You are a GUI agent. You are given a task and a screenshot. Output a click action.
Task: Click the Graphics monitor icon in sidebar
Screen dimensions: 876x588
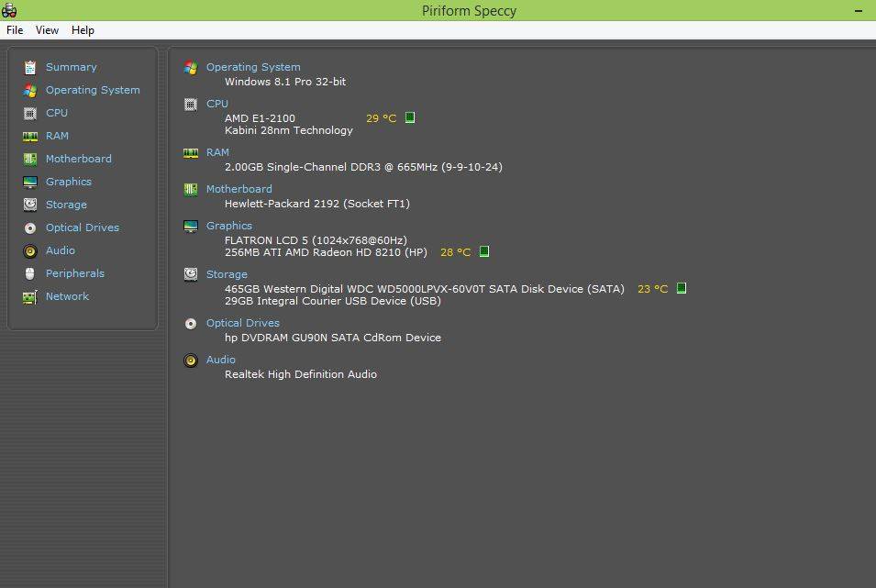[x=30, y=183]
